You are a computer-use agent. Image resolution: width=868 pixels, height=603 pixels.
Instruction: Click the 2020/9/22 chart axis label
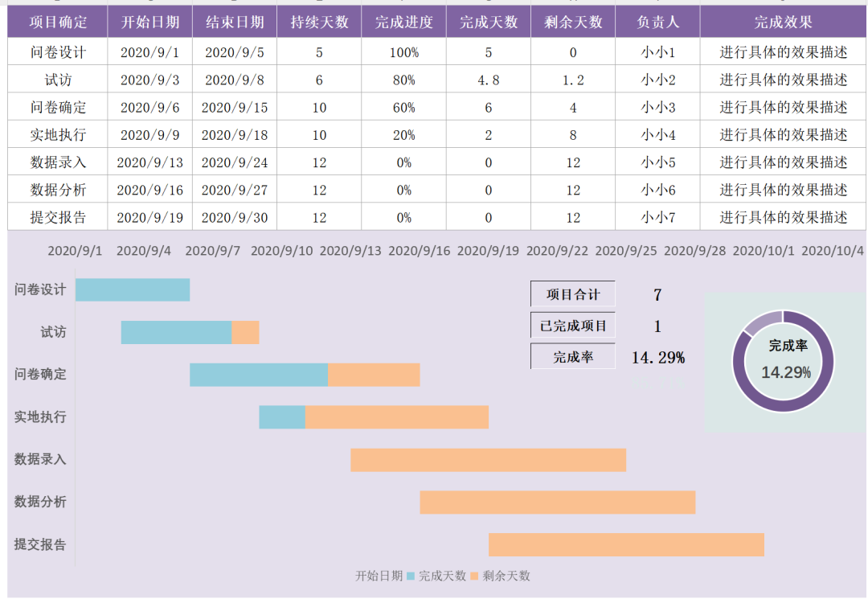pyautogui.click(x=557, y=251)
